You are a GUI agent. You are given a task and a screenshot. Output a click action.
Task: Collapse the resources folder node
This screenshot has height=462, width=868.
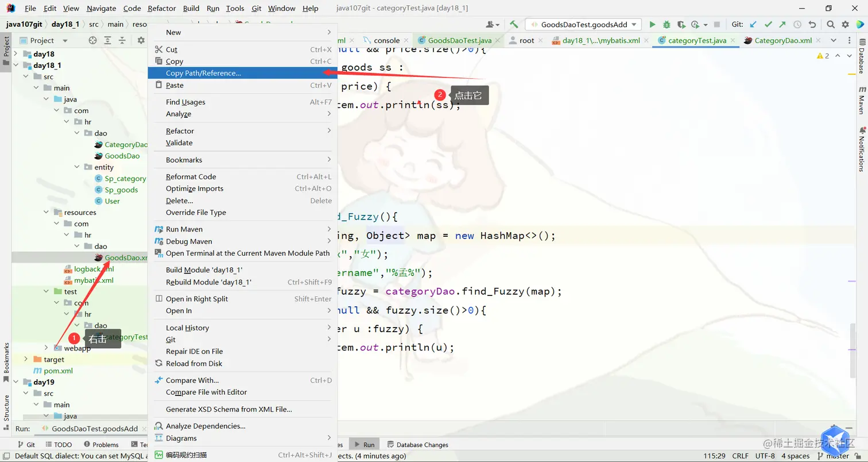click(46, 212)
